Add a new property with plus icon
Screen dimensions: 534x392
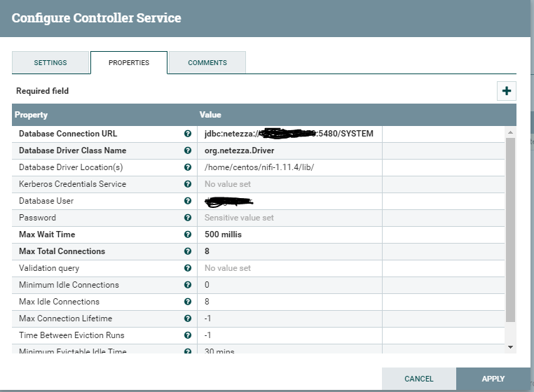507,91
